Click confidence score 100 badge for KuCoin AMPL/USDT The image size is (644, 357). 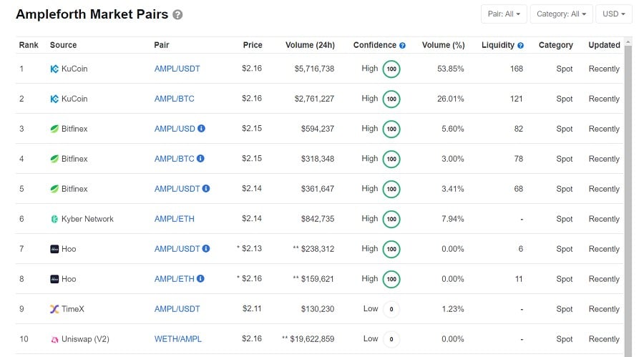point(391,69)
